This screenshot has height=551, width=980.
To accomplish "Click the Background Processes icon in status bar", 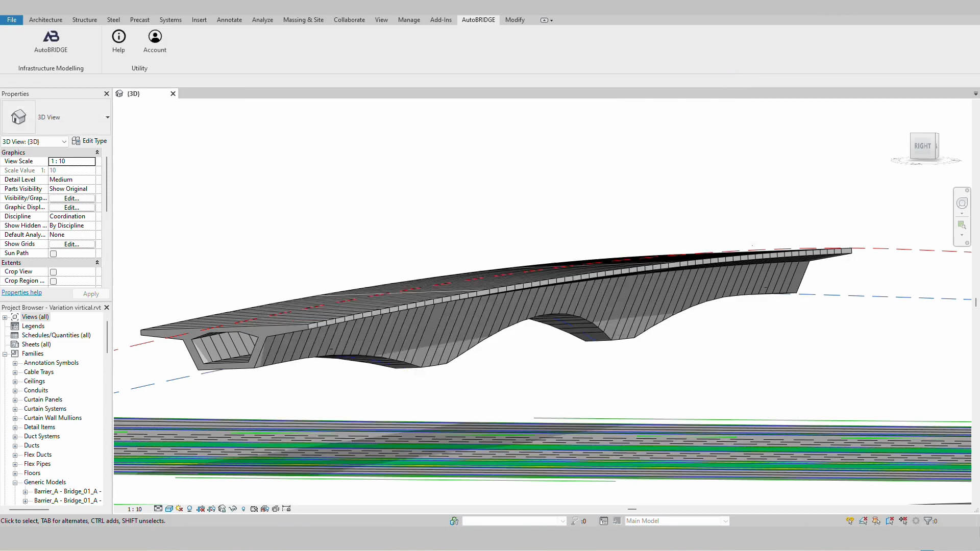I will point(916,521).
